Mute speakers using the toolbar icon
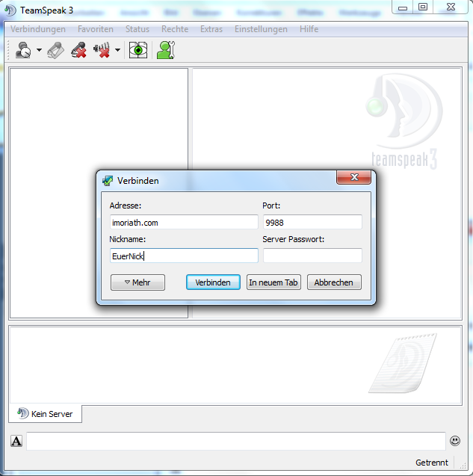 point(102,51)
